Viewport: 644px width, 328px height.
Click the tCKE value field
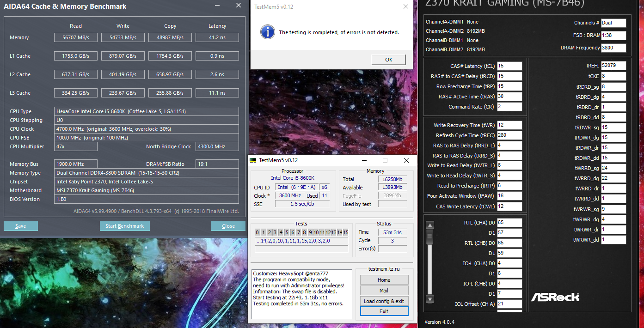click(x=613, y=76)
